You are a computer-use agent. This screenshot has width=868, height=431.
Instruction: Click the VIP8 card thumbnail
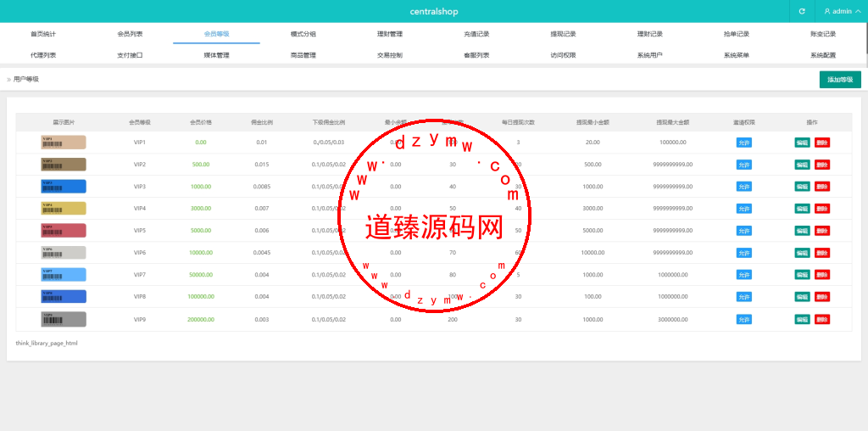(64, 296)
